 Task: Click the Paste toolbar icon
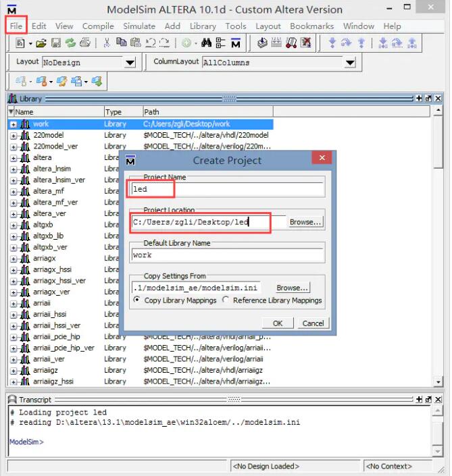pyautogui.click(x=136, y=43)
